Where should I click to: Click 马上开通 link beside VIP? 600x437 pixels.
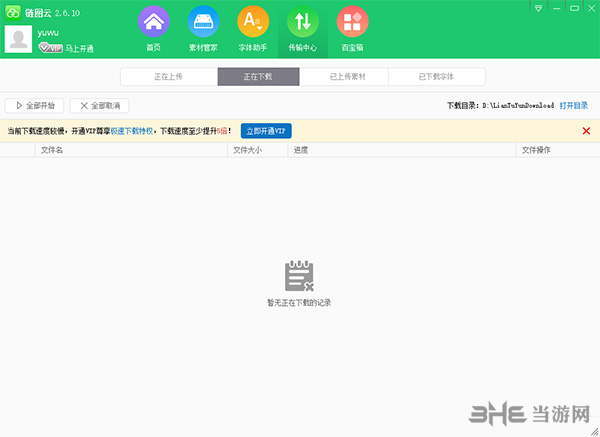click(79, 49)
